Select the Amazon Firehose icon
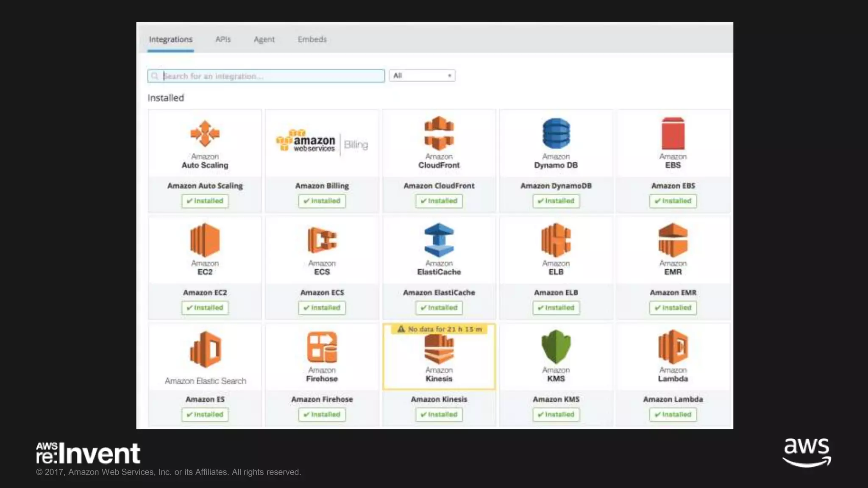Image resolution: width=868 pixels, height=488 pixels. [x=322, y=347]
